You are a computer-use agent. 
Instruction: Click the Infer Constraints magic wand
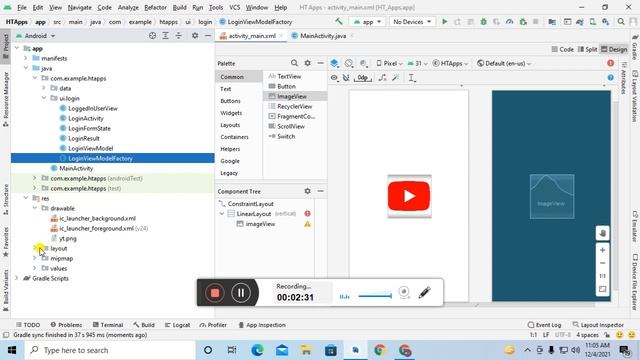click(x=395, y=78)
